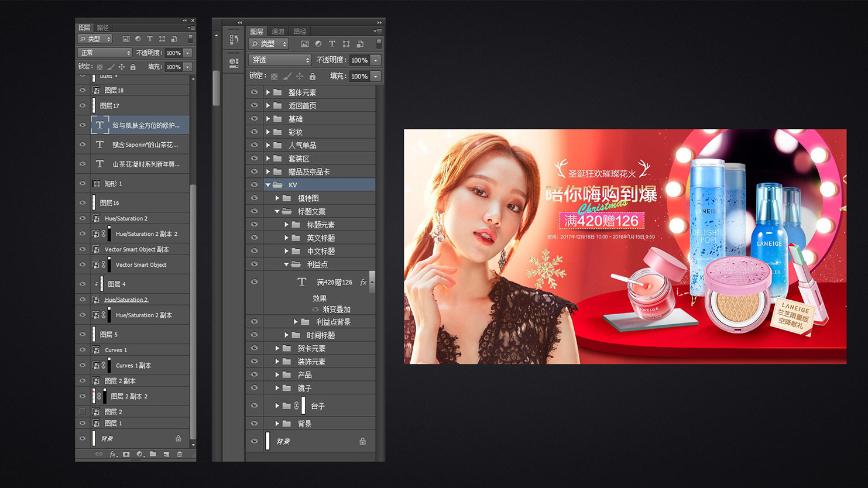
Task: Show the hidden 图层 2 layer
Action: 83,411
